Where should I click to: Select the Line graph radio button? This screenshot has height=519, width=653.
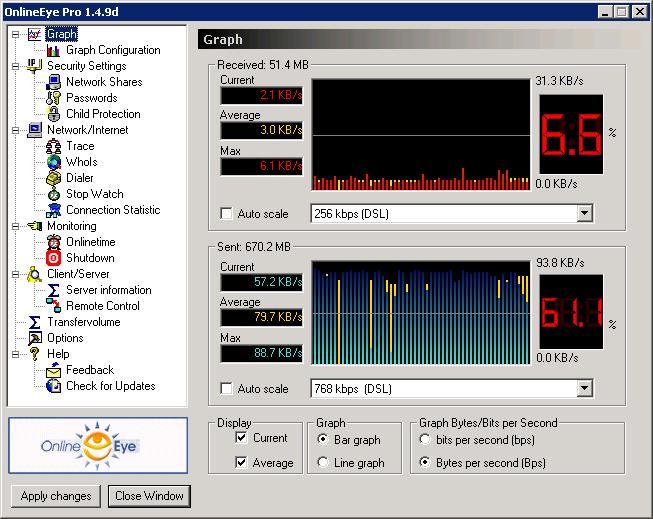(322, 462)
